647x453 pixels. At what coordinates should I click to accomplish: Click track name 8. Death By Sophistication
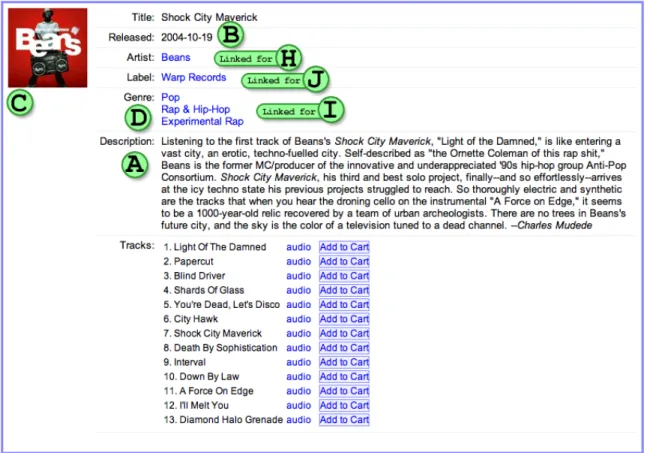pos(220,348)
